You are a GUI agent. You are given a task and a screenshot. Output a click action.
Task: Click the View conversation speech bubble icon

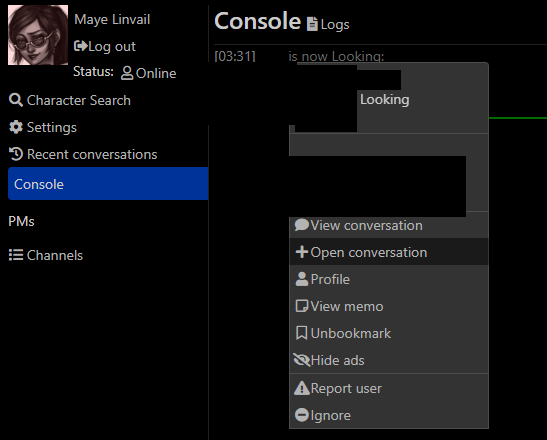pos(301,225)
